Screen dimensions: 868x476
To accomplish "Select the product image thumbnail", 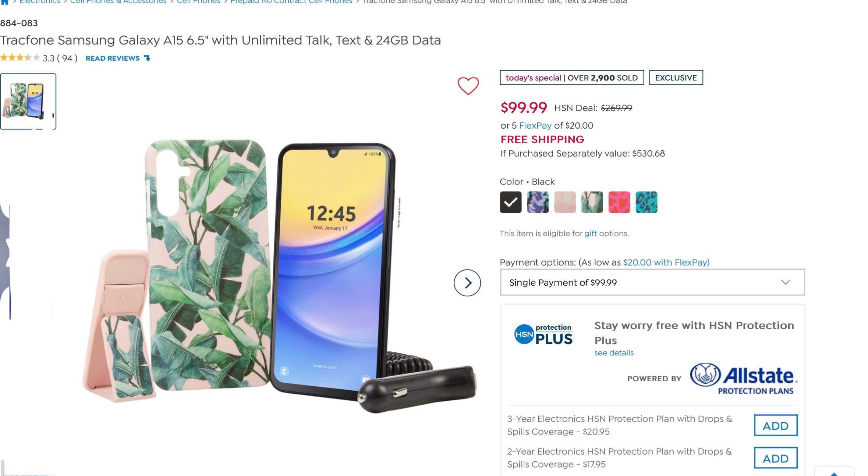I will tap(28, 101).
